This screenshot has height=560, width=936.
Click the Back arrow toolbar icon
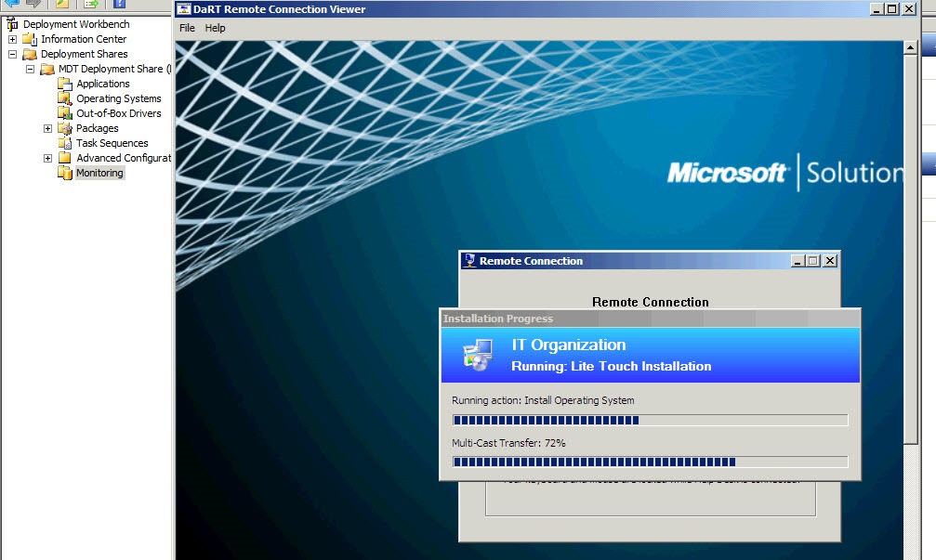(x=11, y=4)
